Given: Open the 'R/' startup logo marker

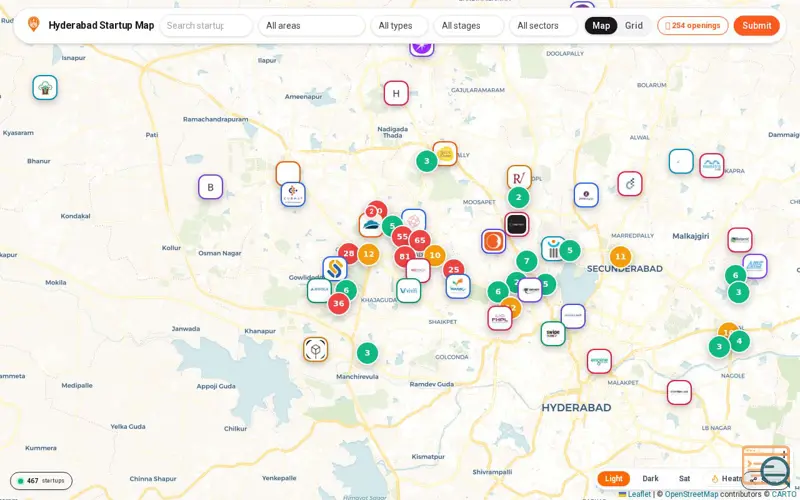Looking at the screenshot, I should (x=519, y=178).
